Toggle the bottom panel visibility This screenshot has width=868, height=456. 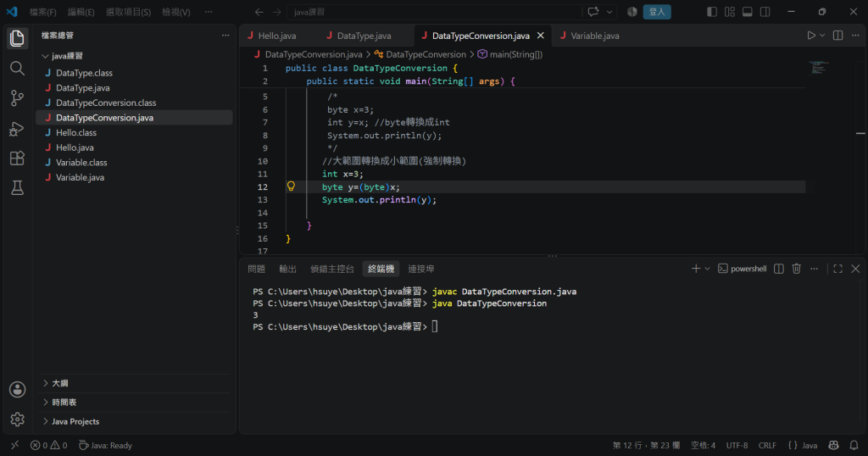(x=748, y=12)
